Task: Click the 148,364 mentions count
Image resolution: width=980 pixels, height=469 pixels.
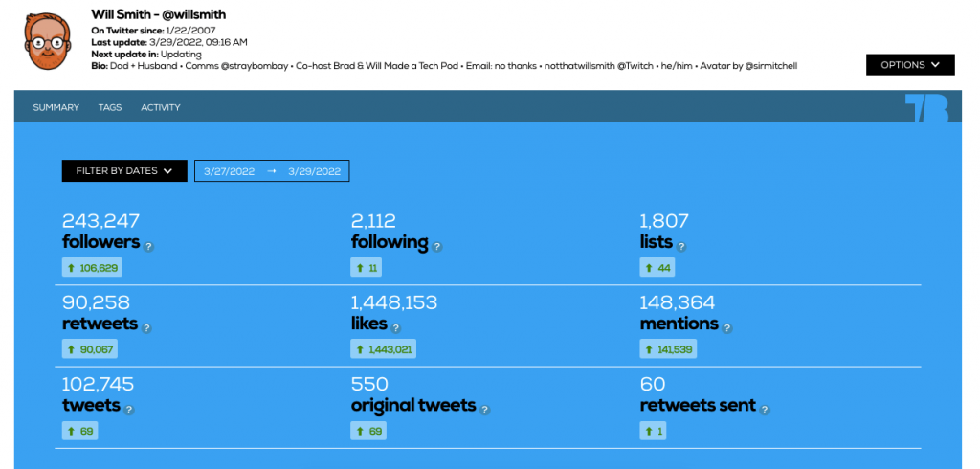Action: coord(677,302)
